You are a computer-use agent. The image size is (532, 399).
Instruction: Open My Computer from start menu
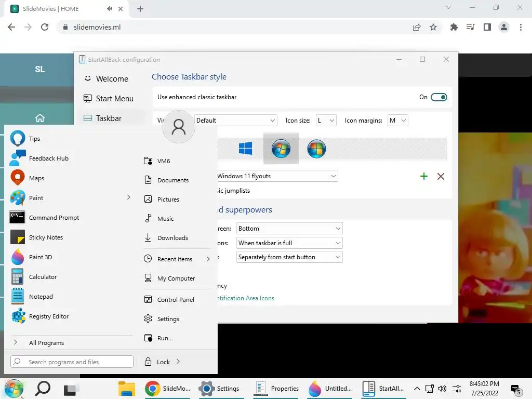click(x=176, y=278)
